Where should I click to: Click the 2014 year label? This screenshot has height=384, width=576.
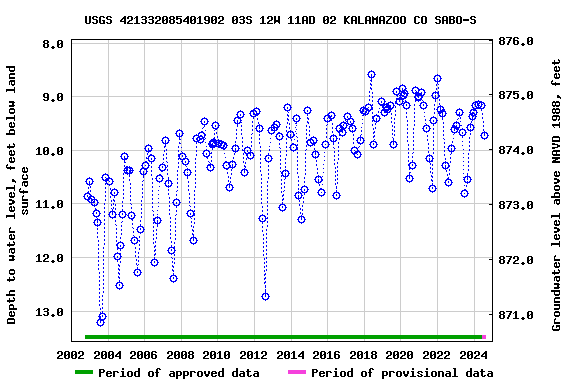(x=290, y=355)
